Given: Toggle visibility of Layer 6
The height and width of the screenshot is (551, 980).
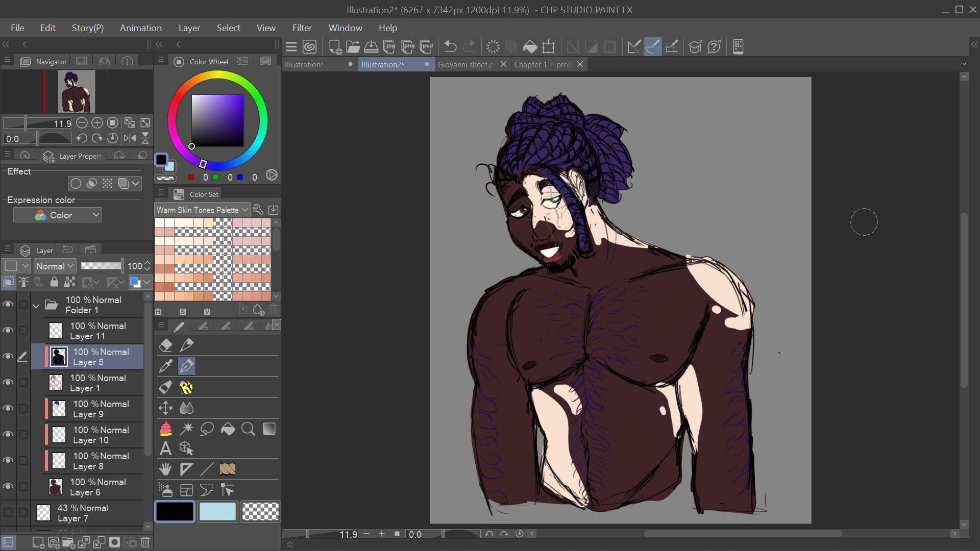Looking at the screenshot, I should 8,487.
